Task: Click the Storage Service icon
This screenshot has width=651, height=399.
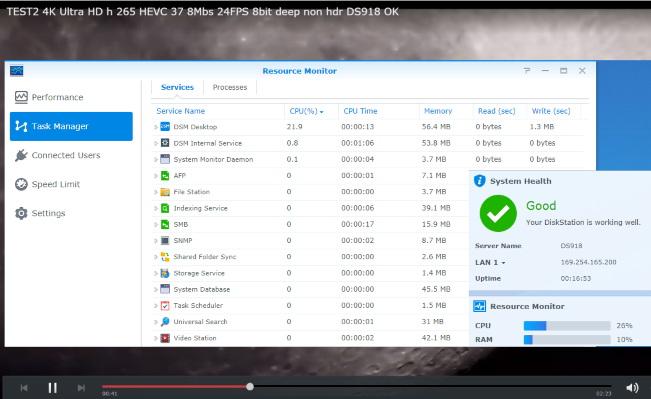Action: click(165, 273)
